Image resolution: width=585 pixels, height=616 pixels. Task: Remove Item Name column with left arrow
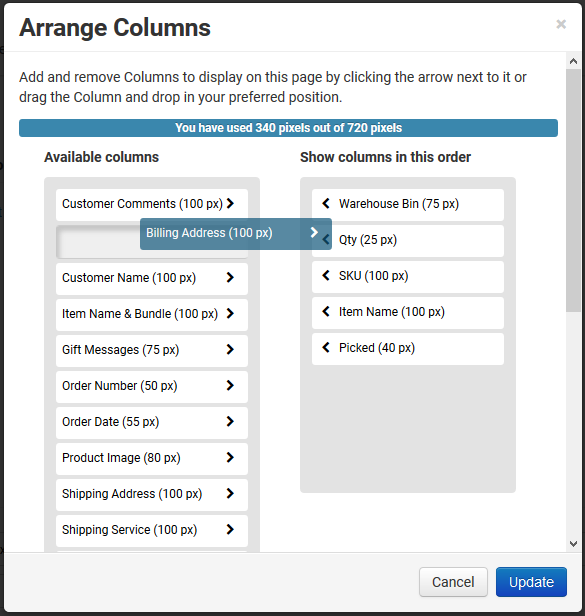pyautogui.click(x=326, y=312)
